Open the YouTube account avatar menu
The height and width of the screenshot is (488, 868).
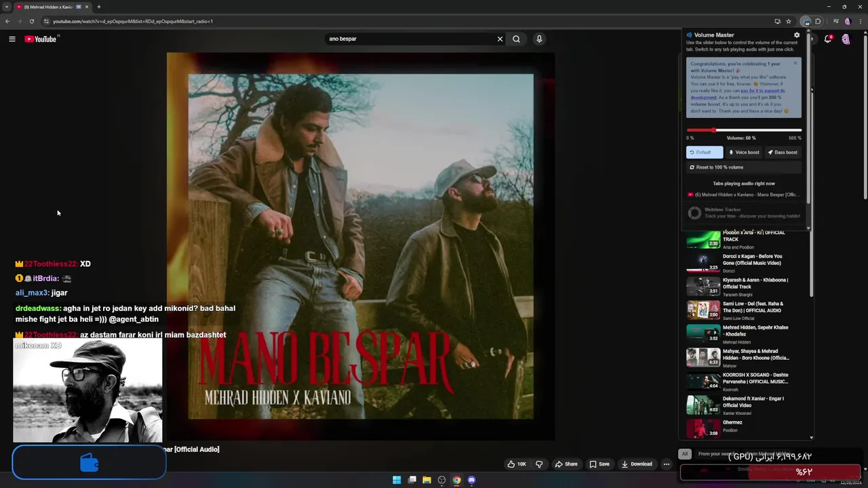846,39
